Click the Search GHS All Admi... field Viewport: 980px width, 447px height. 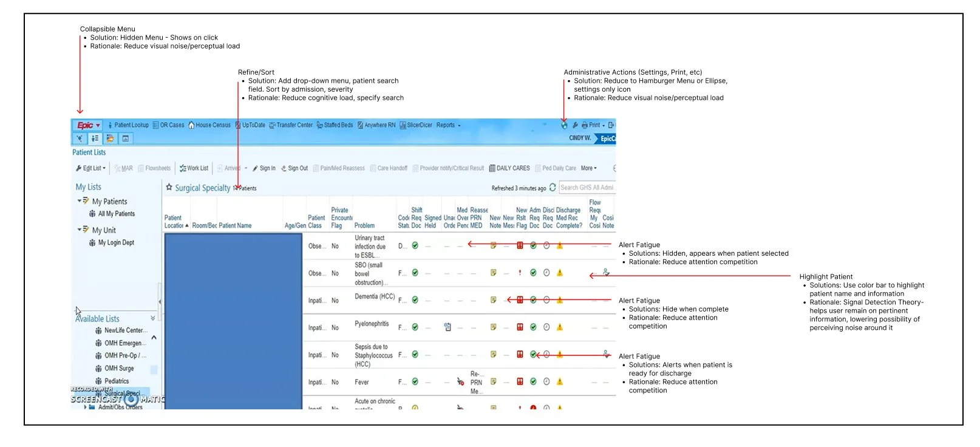[587, 188]
